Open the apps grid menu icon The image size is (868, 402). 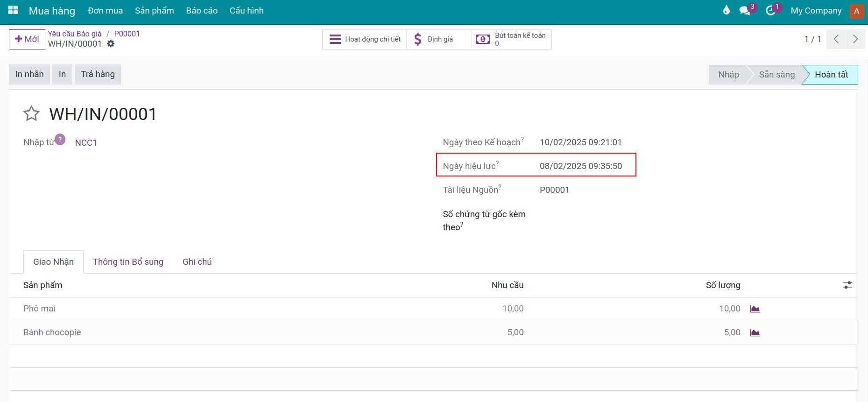coord(13,10)
